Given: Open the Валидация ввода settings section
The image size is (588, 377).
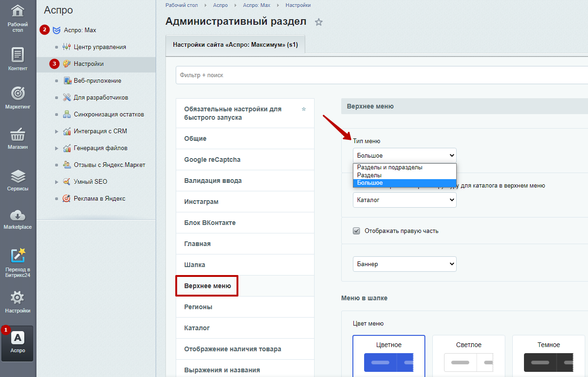Looking at the screenshot, I should pyautogui.click(x=245, y=181).
